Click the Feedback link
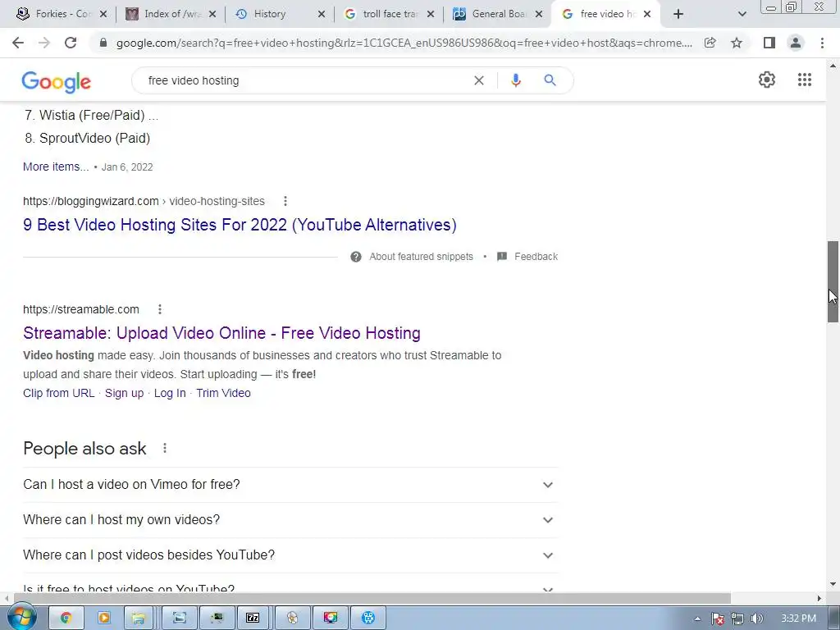This screenshot has height=630, width=840. click(x=536, y=257)
